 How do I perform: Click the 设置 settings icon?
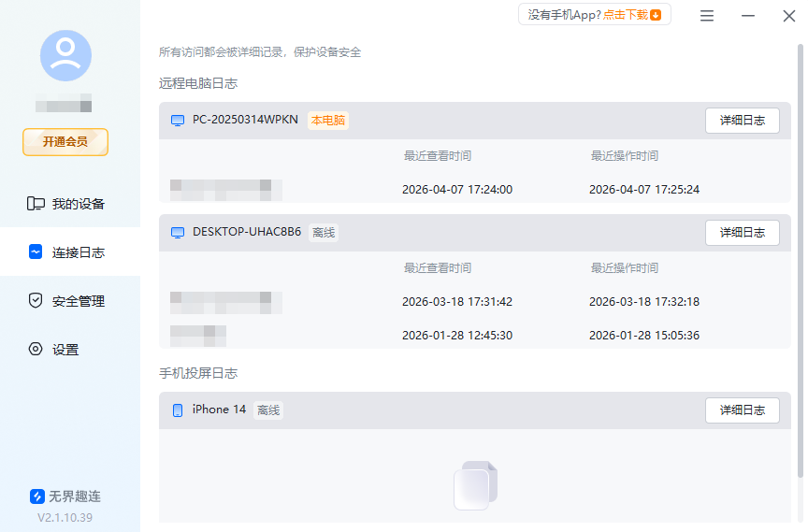[36, 350]
